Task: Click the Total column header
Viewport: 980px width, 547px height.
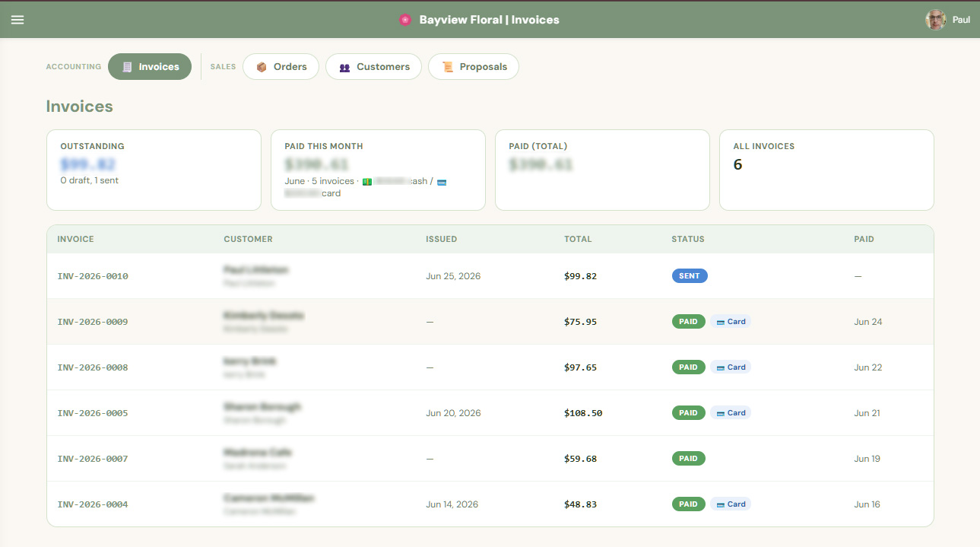Action: pos(578,239)
